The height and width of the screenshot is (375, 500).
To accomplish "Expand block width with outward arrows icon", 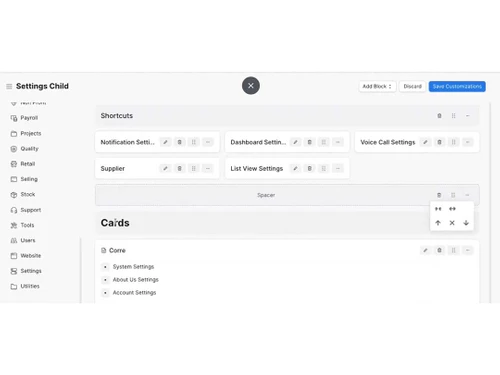I will [452, 209].
